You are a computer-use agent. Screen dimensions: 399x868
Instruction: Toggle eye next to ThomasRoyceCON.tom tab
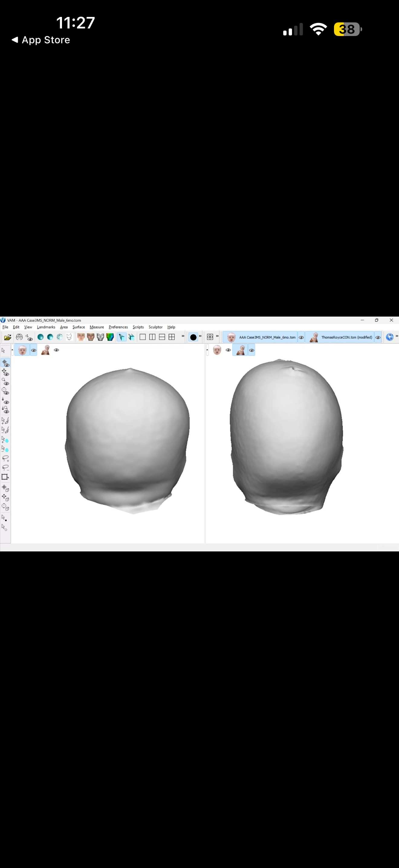[378, 337]
